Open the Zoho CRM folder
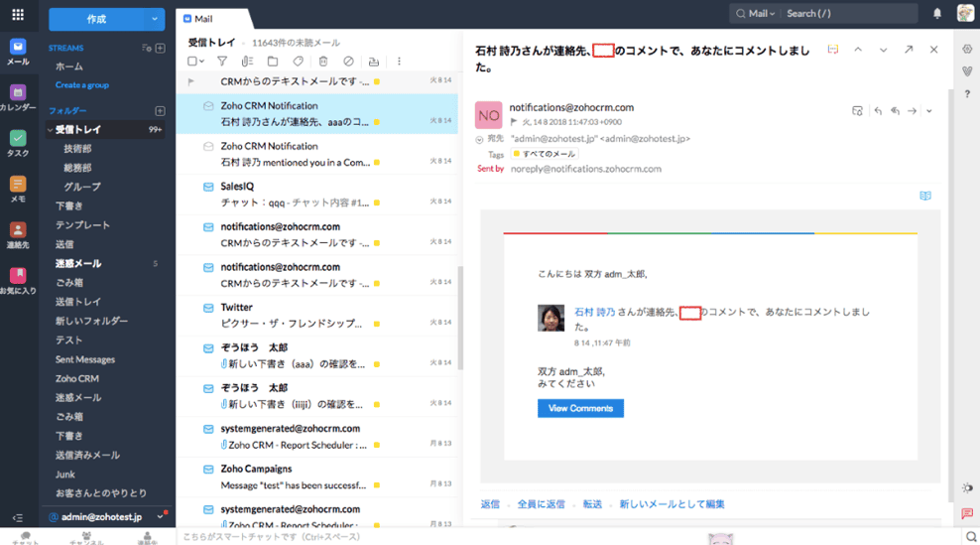Viewport: 980px width, 545px height. point(77,378)
